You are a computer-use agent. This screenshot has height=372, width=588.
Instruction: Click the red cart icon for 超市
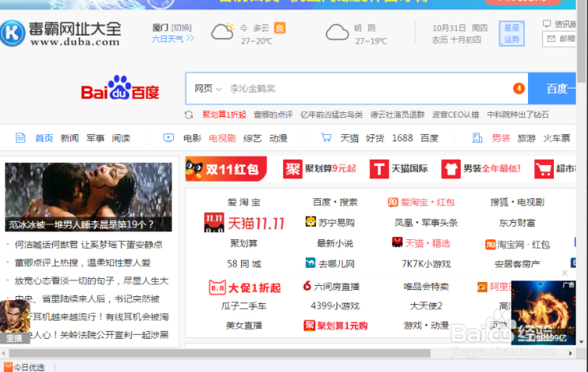[544, 169]
